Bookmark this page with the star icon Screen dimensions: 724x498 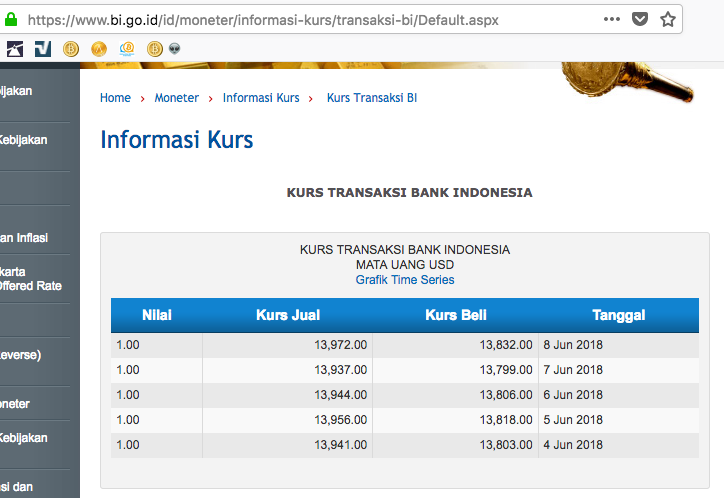coord(668,19)
